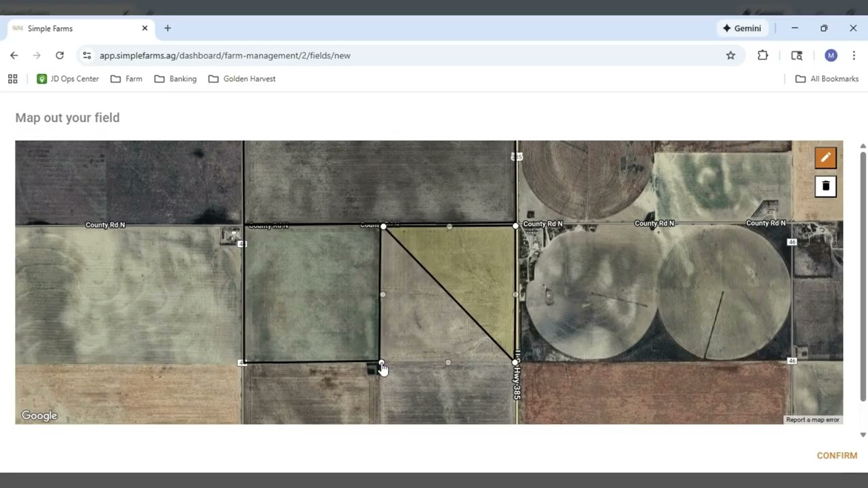Bookmark this page with the star icon

click(x=730, y=56)
